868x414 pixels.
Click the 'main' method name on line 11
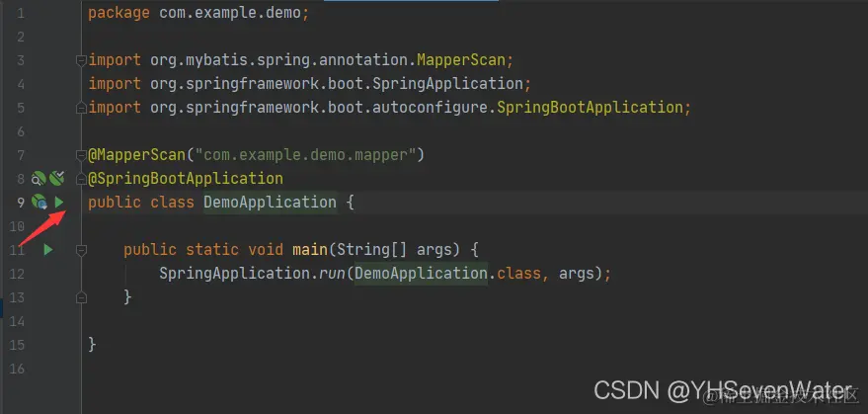(x=310, y=250)
